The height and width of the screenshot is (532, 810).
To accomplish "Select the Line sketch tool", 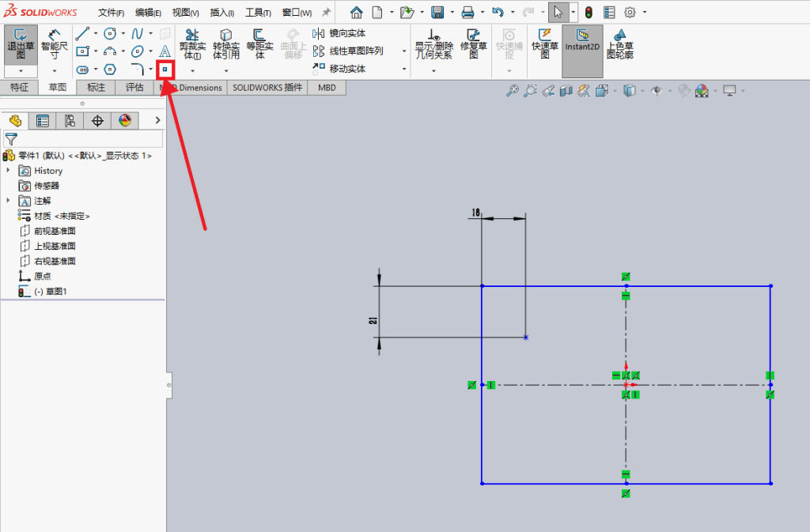I will coord(82,34).
